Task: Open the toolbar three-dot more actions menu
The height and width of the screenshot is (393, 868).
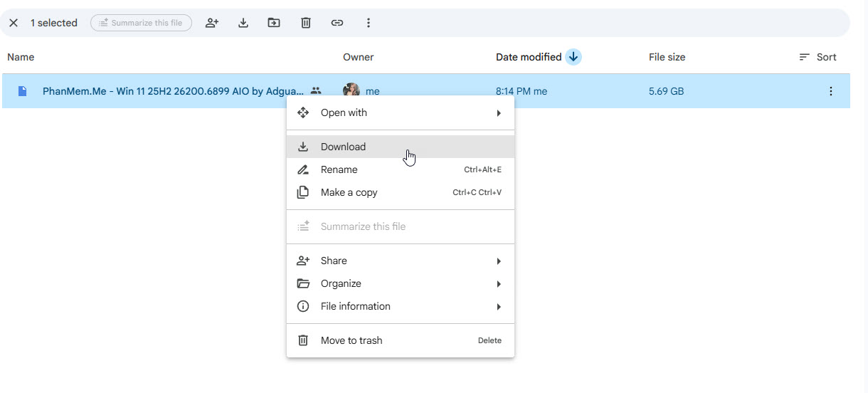Action: pos(369,23)
